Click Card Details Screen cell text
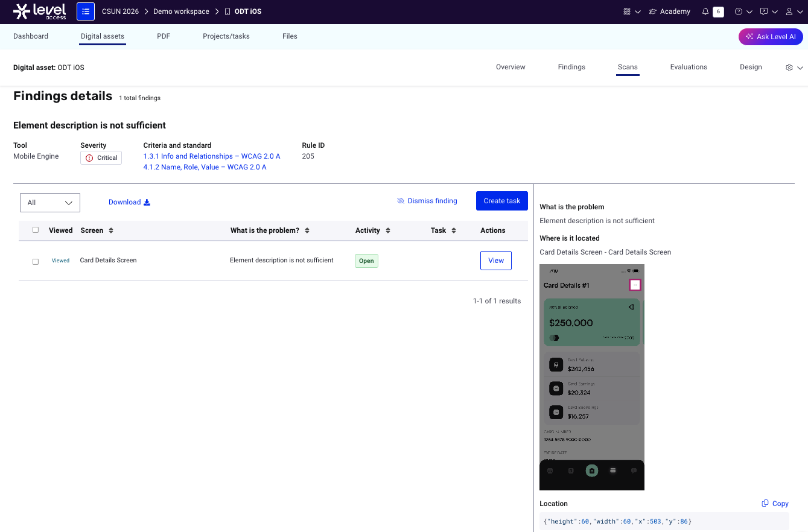Image resolution: width=808 pixels, height=532 pixels. [108, 261]
